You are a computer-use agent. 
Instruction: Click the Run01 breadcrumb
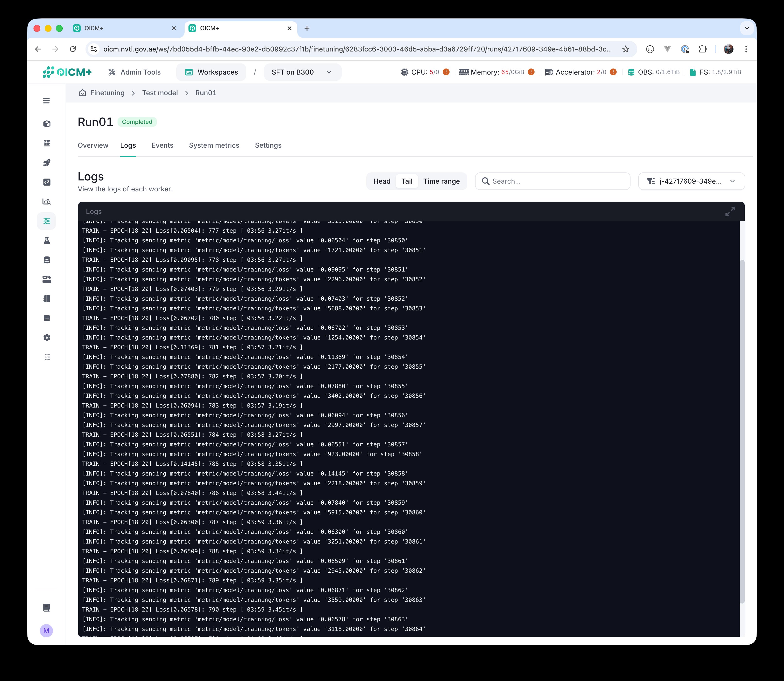tap(206, 93)
